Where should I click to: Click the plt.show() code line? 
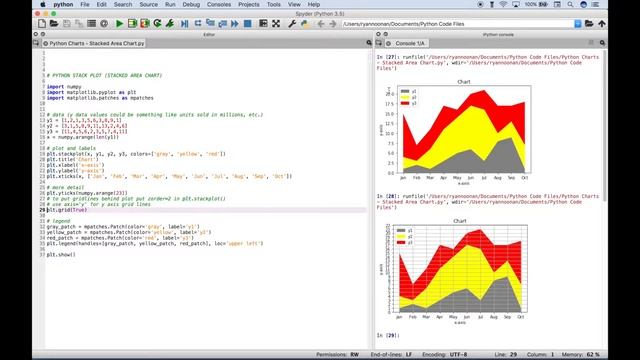(61, 255)
